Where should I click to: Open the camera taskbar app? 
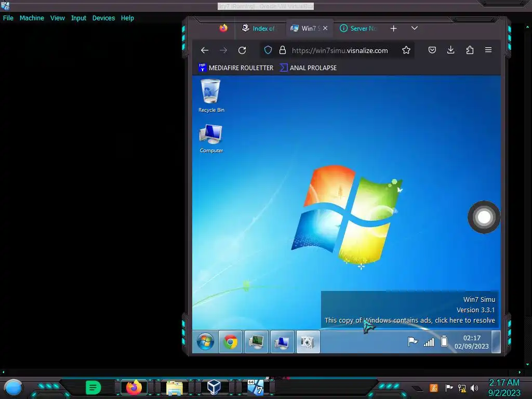pos(308,342)
